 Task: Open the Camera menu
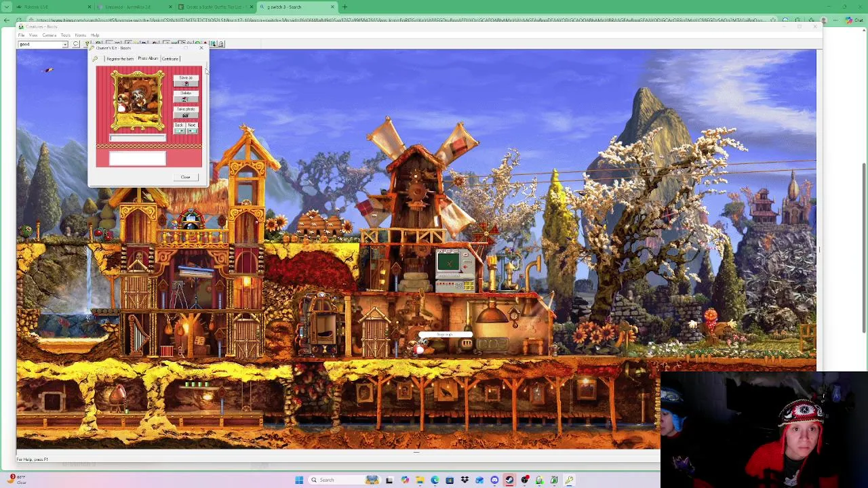pyautogui.click(x=50, y=35)
